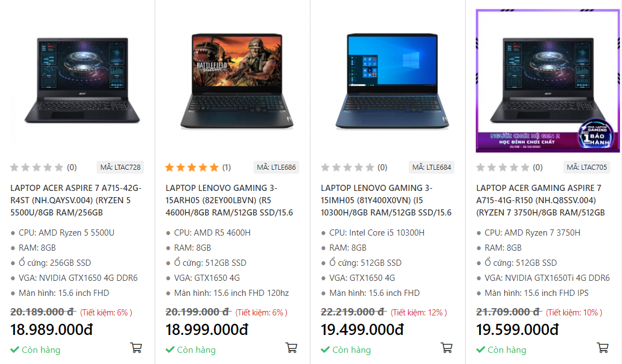Image resolution: width=622 pixels, height=364 pixels.
Task: Click the Acer Aspire 7 A715-42G laptop image
Action: 82,81
